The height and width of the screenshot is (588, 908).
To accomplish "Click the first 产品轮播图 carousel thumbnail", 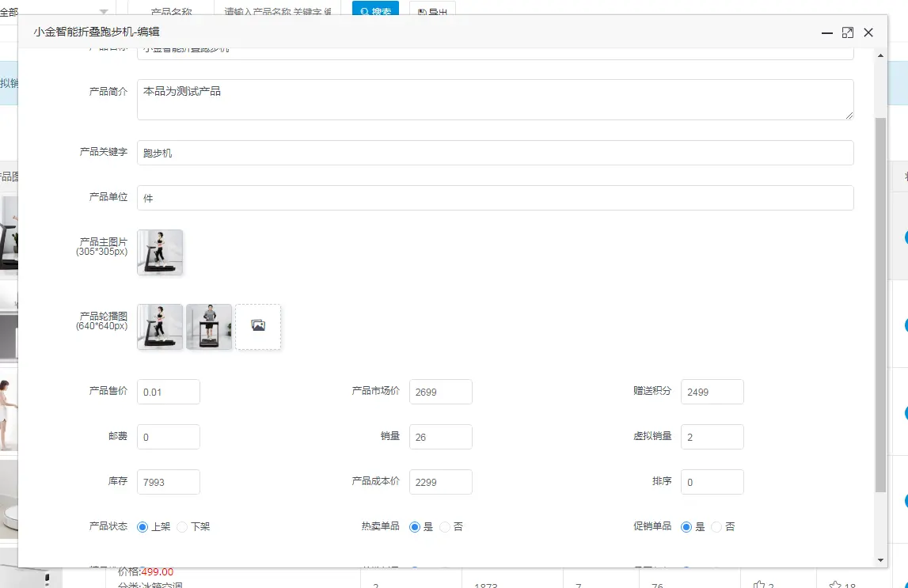I will pyautogui.click(x=159, y=326).
